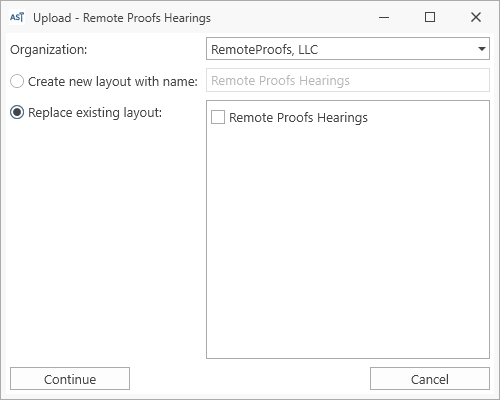Cancel the upload dialog
The image size is (500, 400).
[x=430, y=379]
